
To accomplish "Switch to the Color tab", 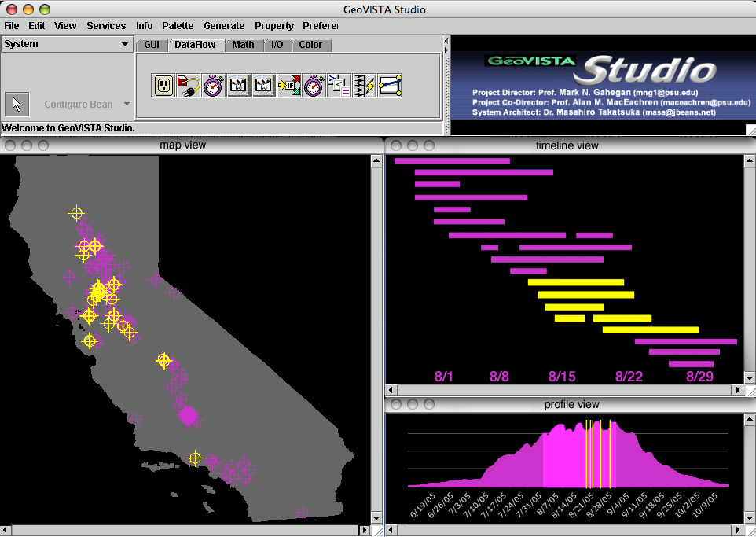I will pos(310,45).
